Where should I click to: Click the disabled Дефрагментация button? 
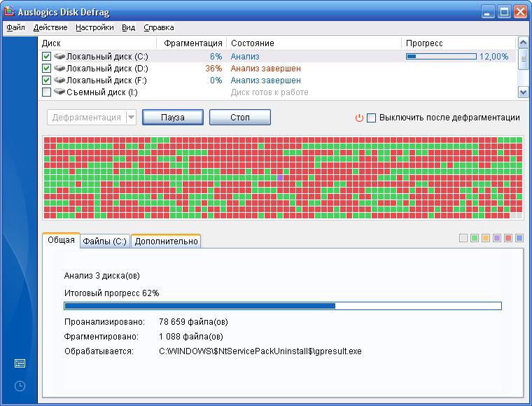pyautogui.click(x=87, y=118)
